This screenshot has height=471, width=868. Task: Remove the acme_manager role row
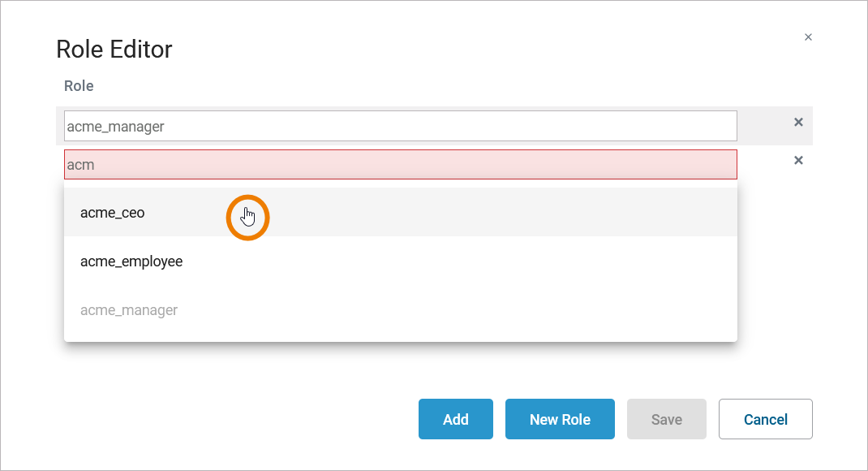[798, 122]
